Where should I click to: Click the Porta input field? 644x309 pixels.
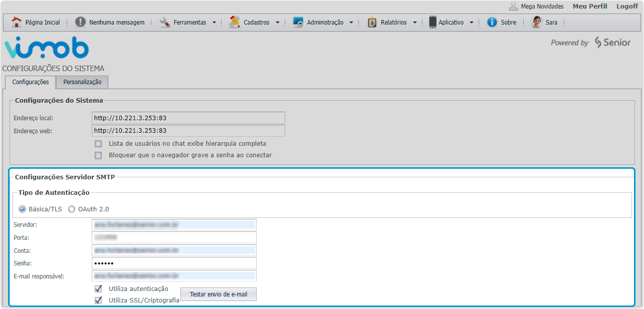point(174,237)
